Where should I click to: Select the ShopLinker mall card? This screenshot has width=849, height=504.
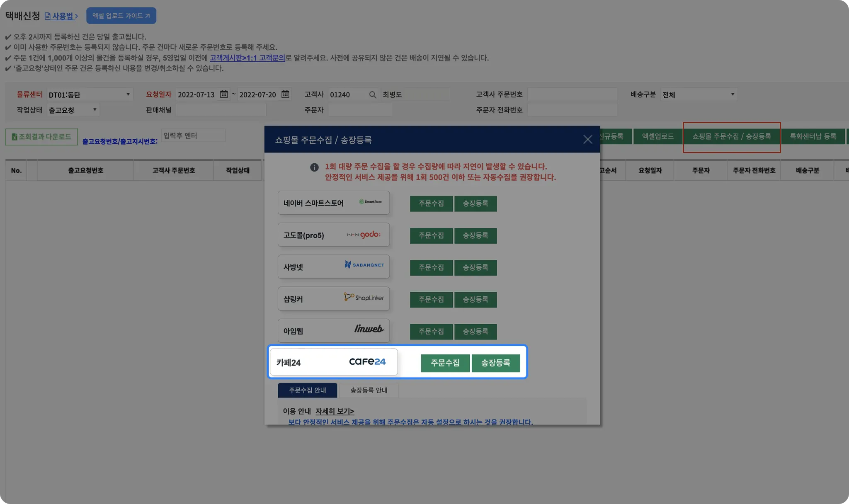coord(333,299)
